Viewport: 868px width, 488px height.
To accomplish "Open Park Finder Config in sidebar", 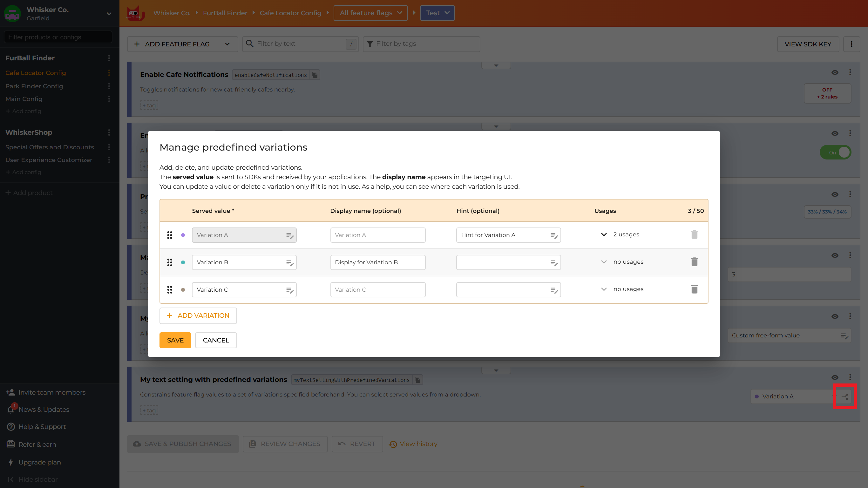I will click(34, 86).
